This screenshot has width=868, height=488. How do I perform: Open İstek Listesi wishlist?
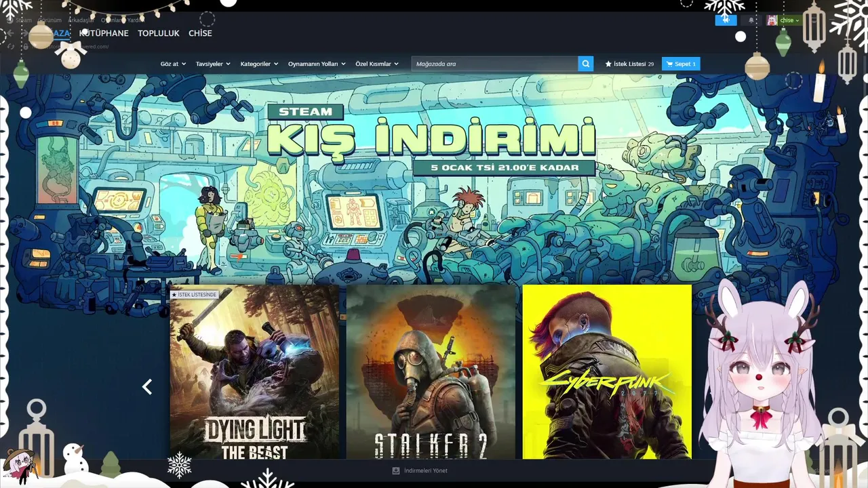(629, 64)
